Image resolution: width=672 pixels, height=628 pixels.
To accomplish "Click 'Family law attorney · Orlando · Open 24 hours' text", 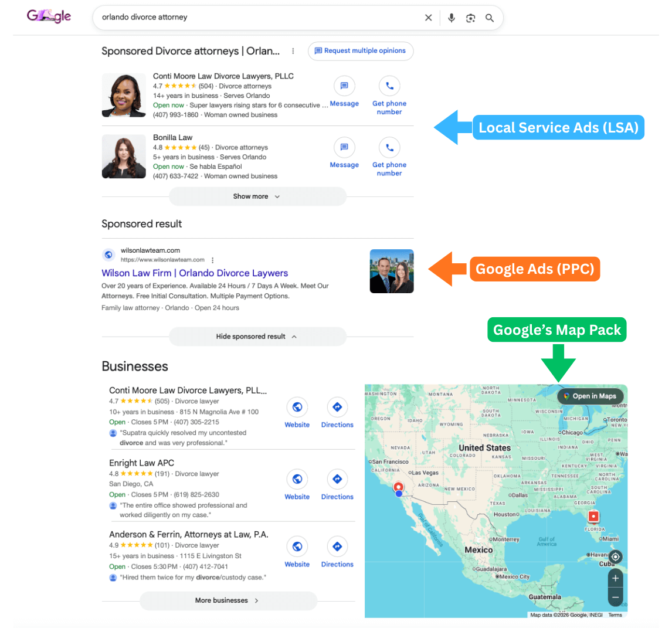I will [x=170, y=308].
